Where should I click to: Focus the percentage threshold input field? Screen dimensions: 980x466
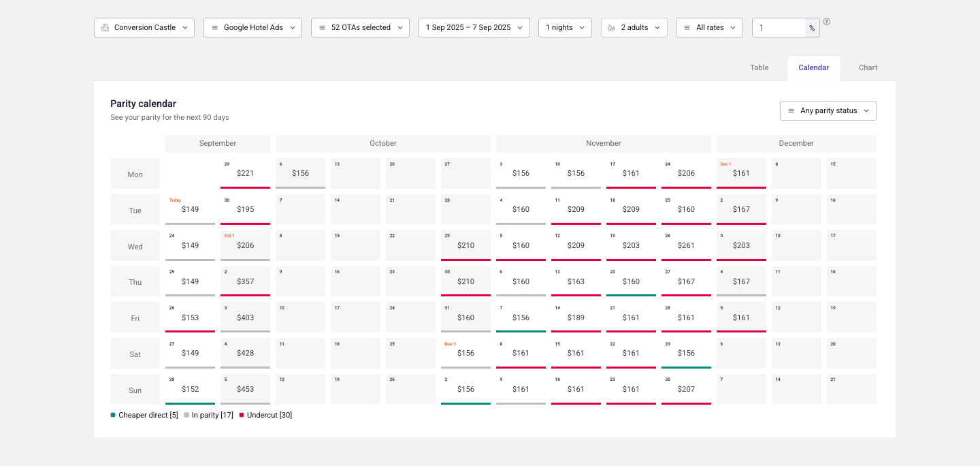pos(779,28)
